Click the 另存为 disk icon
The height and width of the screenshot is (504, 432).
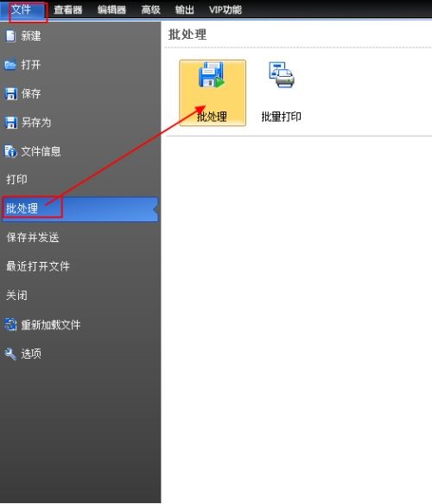coord(10,123)
